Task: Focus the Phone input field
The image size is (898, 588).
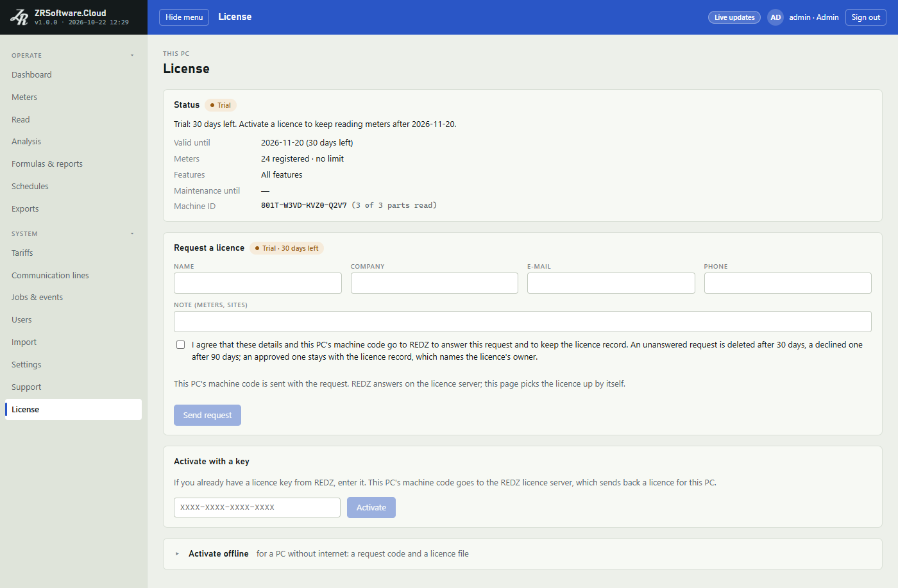Action: [788, 283]
